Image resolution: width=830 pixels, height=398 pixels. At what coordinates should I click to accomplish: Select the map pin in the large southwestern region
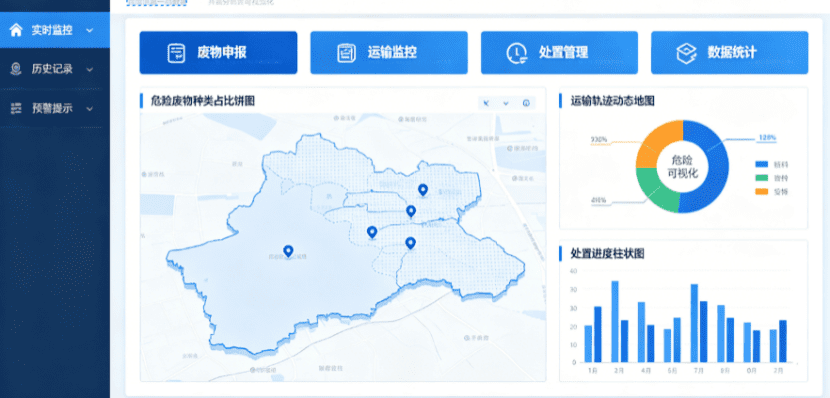point(288,251)
